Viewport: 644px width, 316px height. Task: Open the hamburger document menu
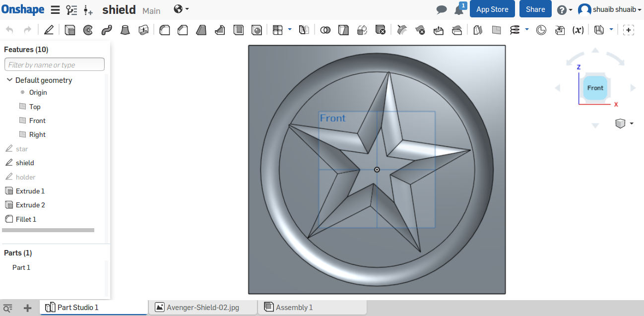55,9
